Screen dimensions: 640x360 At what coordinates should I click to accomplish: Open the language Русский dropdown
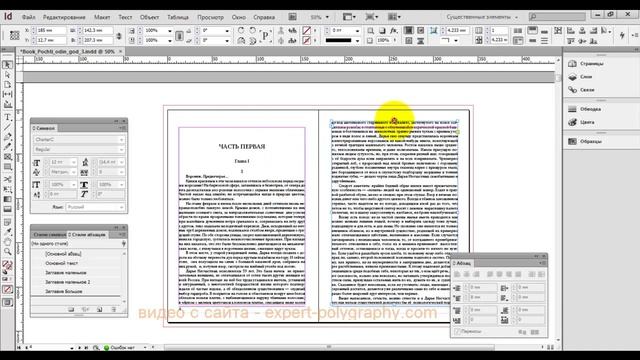[x=121, y=207]
